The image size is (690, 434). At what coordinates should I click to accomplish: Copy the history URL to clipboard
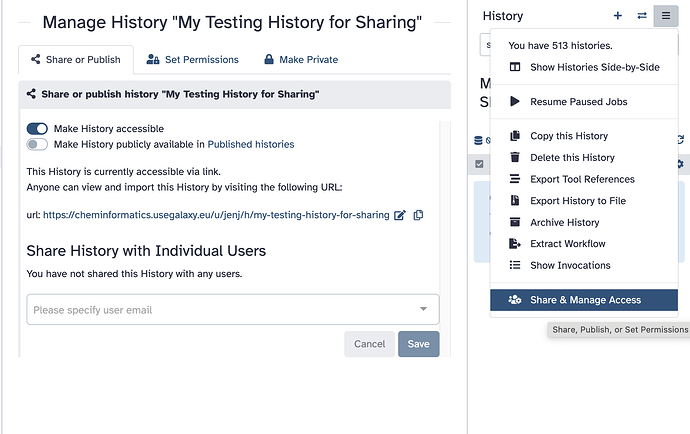pyautogui.click(x=418, y=215)
